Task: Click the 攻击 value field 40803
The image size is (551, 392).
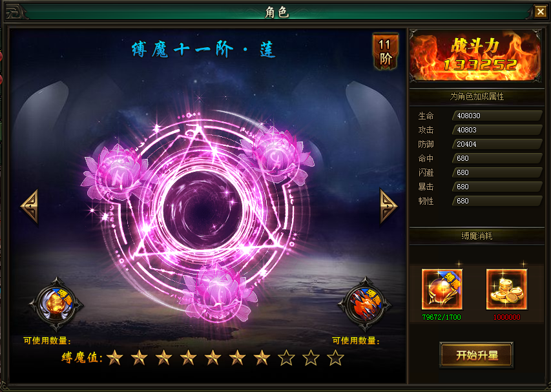Action: pyautogui.click(x=497, y=130)
